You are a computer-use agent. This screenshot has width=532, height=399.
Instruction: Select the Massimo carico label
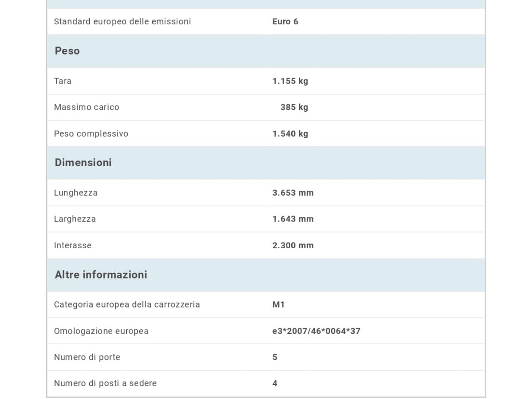[x=86, y=107]
